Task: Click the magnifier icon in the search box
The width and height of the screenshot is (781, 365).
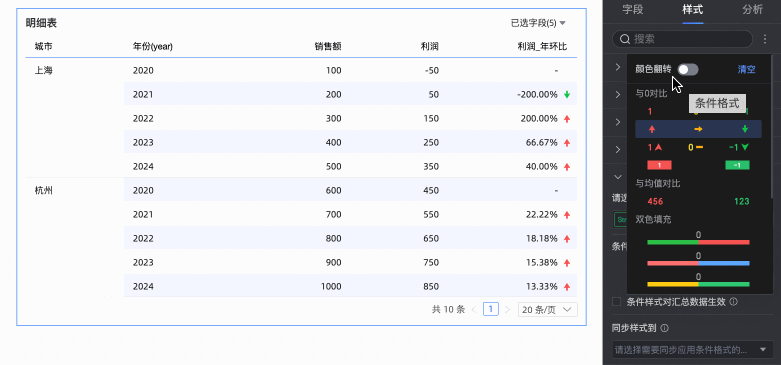Action: [624, 39]
